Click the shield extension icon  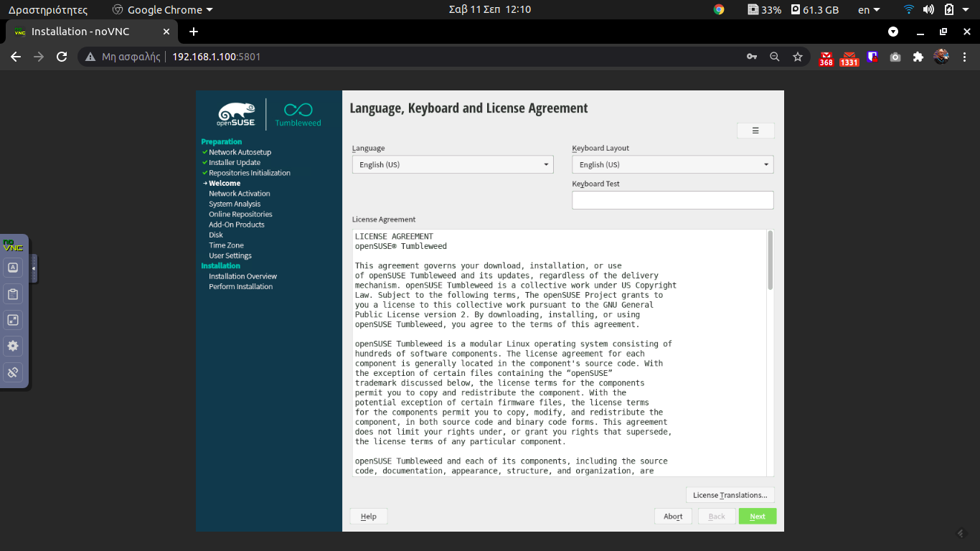tap(872, 57)
